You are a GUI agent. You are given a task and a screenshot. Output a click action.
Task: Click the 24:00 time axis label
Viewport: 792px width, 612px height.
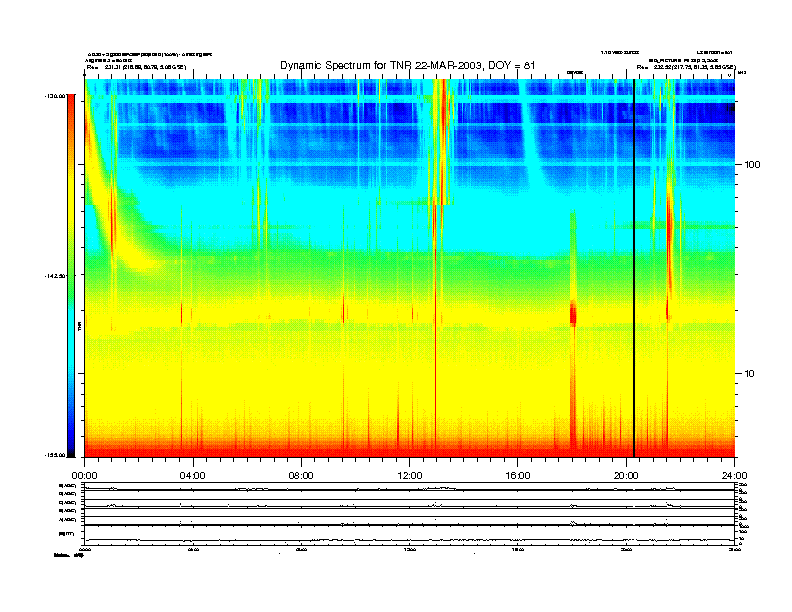[734, 476]
